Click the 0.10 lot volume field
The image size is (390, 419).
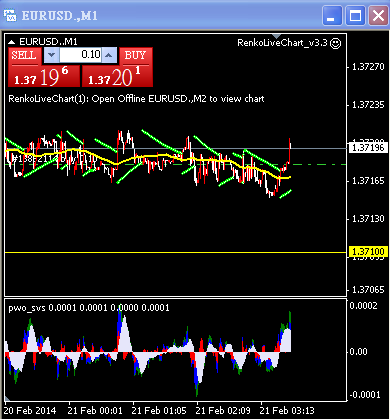(80, 55)
